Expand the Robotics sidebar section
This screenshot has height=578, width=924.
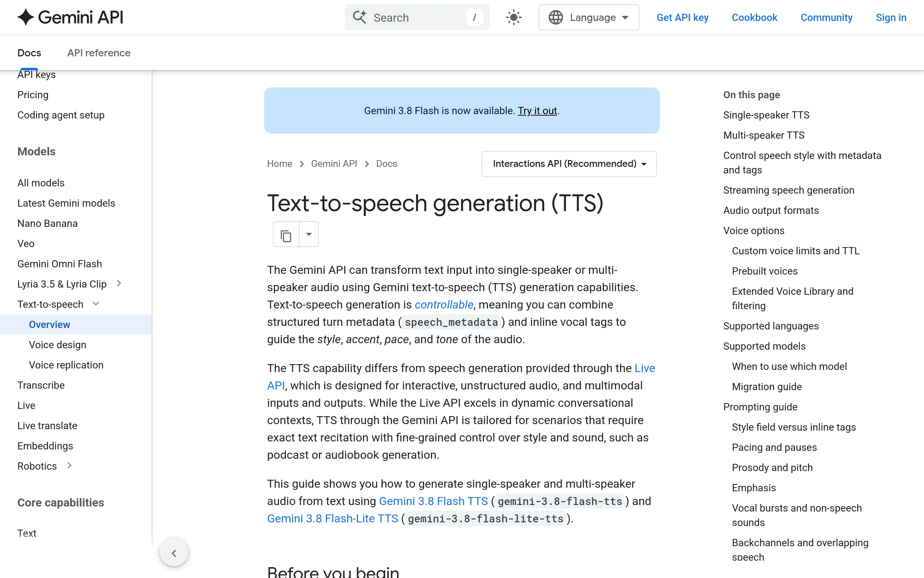(x=69, y=465)
